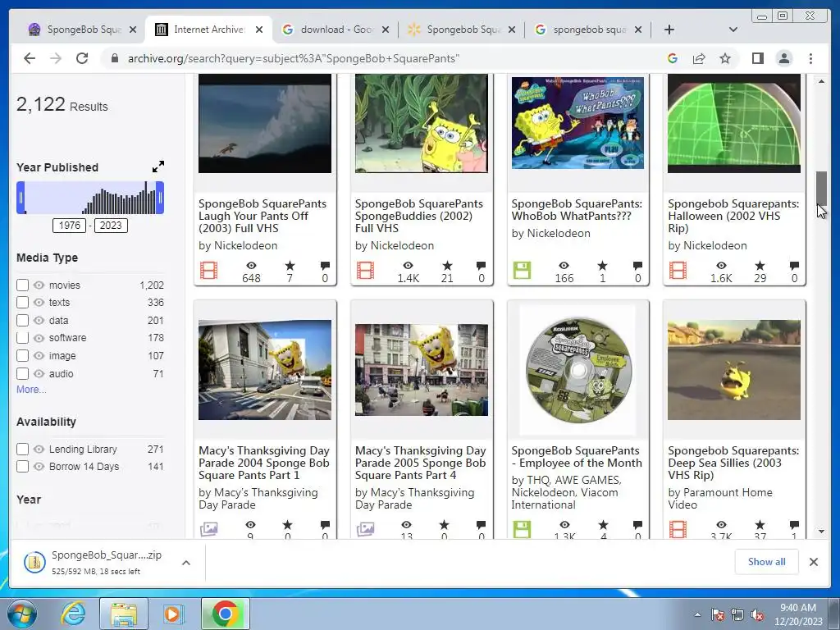The height and width of the screenshot is (630, 840).
Task: Open Deep Sea Sillies (2003 VHS Rip) link
Action: (733, 463)
